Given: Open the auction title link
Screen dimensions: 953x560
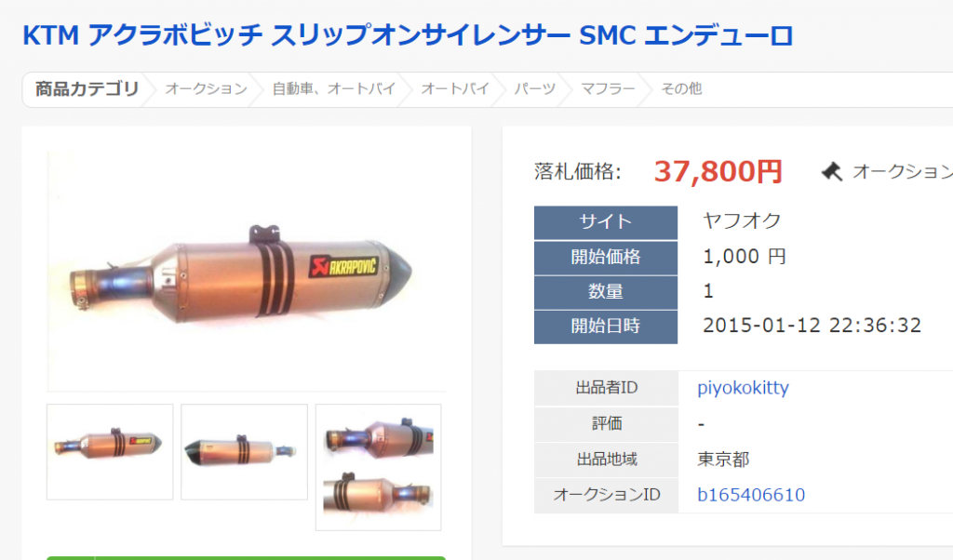Looking at the screenshot, I should pos(408,36).
